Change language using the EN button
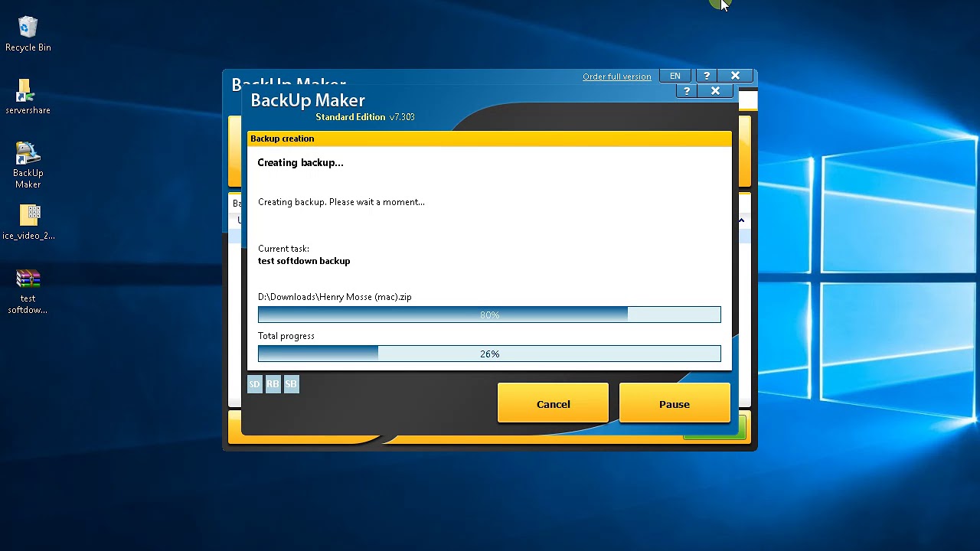This screenshot has height=551, width=980. click(675, 76)
